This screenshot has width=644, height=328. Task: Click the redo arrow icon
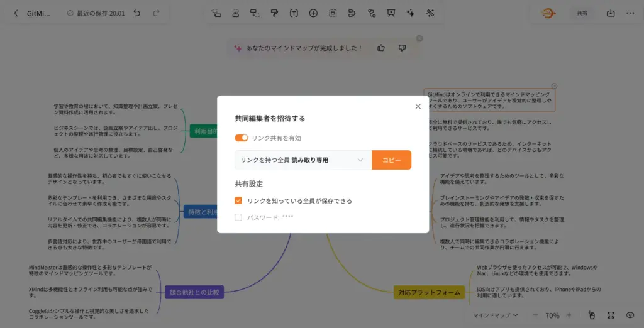pos(156,13)
